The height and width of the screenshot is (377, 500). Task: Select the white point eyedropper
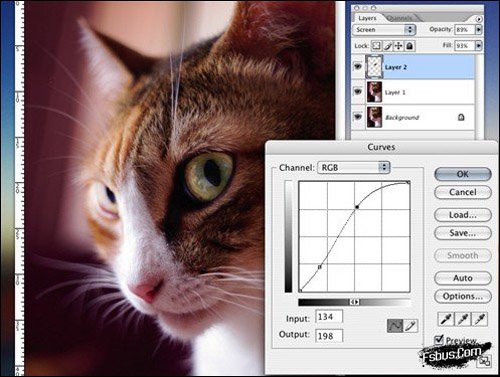(x=479, y=319)
